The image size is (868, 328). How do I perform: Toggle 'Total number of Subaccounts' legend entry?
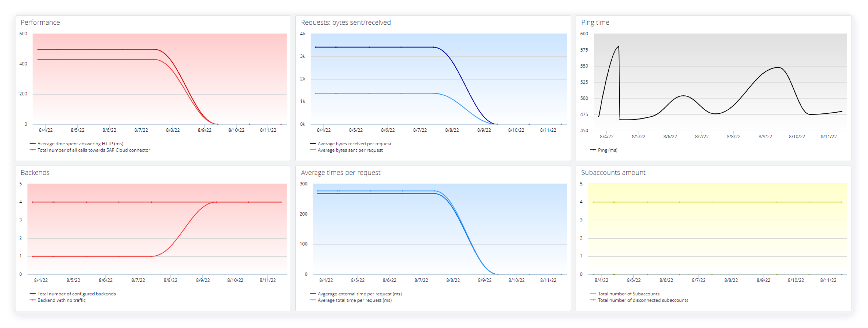click(625, 294)
